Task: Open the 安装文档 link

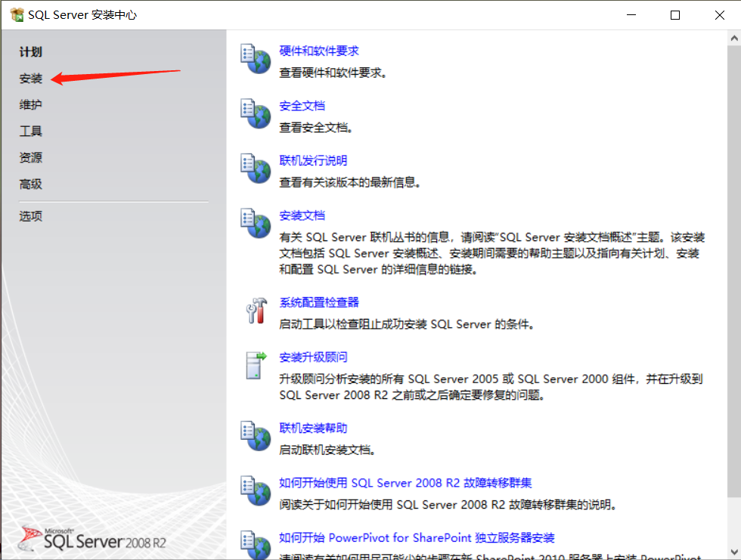Action: pyautogui.click(x=302, y=215)
